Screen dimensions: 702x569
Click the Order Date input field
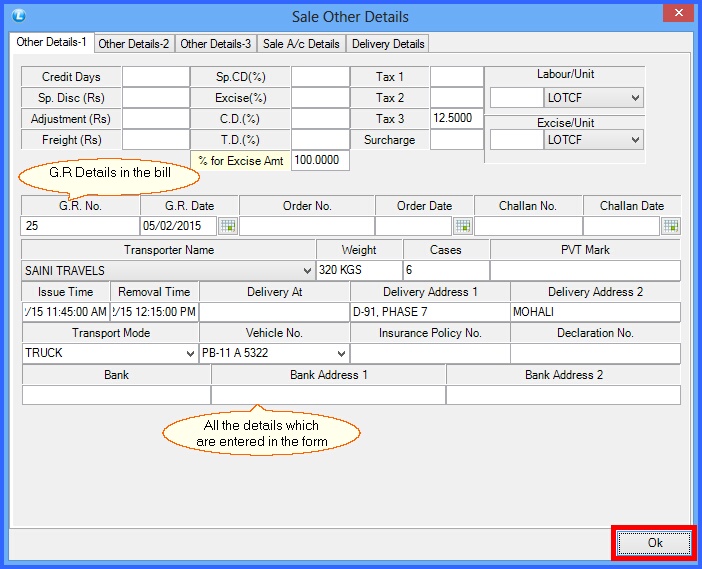413,226
